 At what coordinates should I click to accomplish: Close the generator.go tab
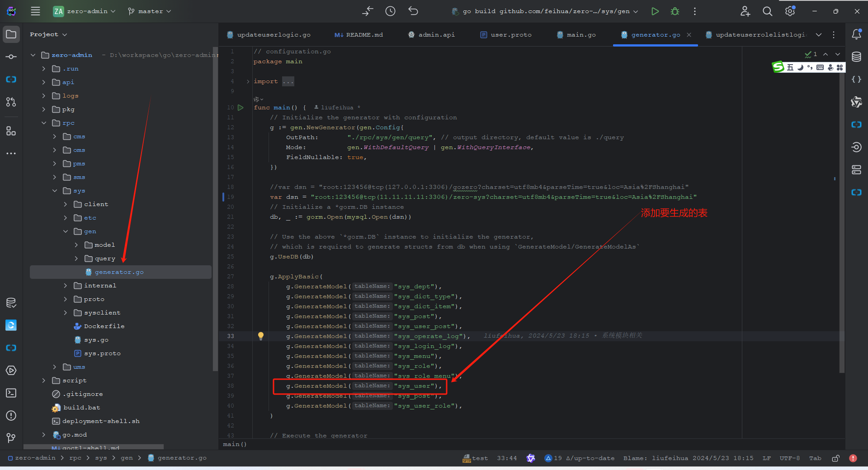click(689, 35)
